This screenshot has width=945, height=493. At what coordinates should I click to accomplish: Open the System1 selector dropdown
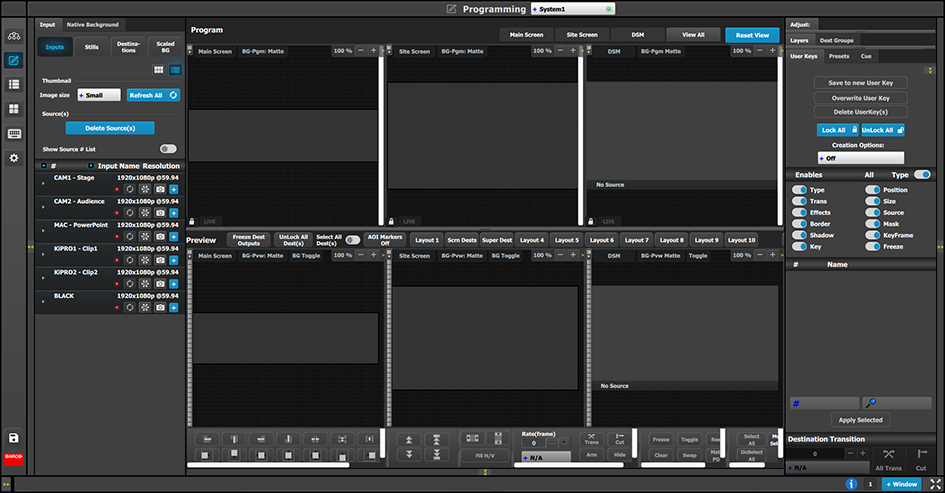click(573, 9)
